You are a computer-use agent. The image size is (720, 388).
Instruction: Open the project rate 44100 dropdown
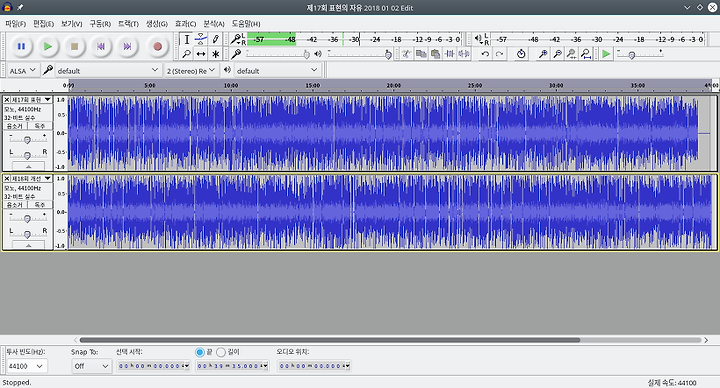point(26,366)
